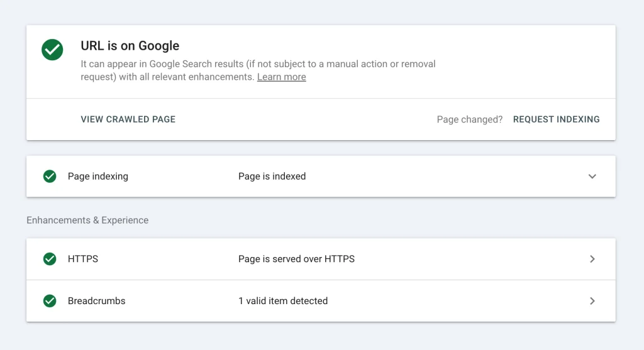Screen dimensions: 644x350
Task: Open the Learn more link
Action: click(x=281, y=77)
